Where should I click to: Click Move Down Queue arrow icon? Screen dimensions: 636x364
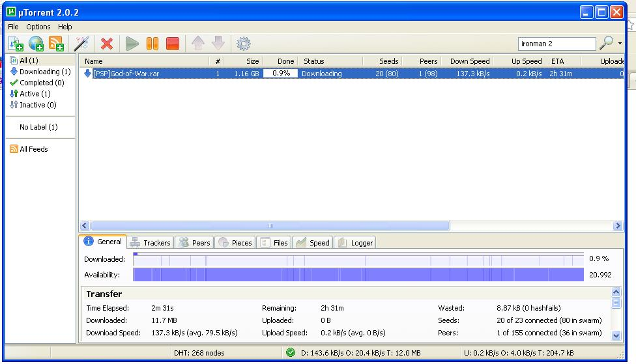218,44
